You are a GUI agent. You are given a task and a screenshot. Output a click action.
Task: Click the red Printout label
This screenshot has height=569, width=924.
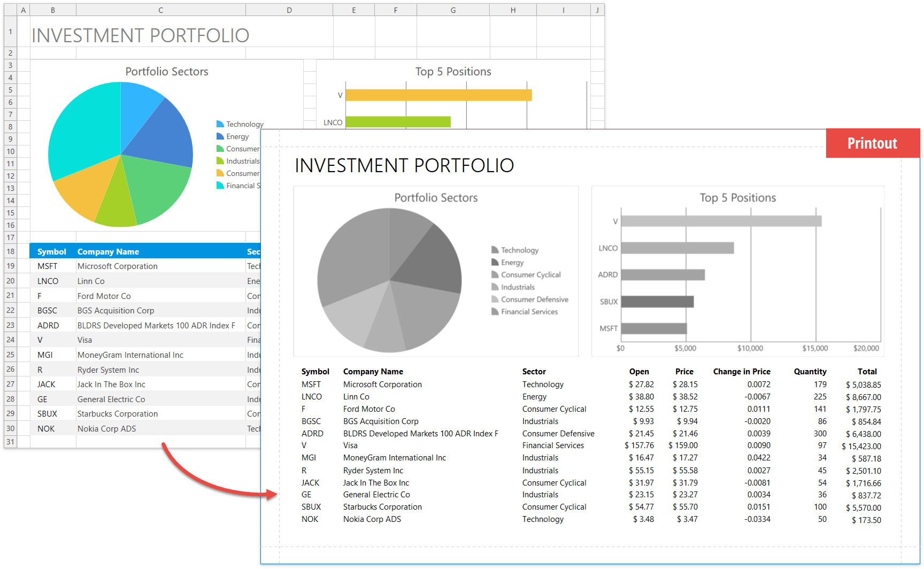[x=872, y=143]
